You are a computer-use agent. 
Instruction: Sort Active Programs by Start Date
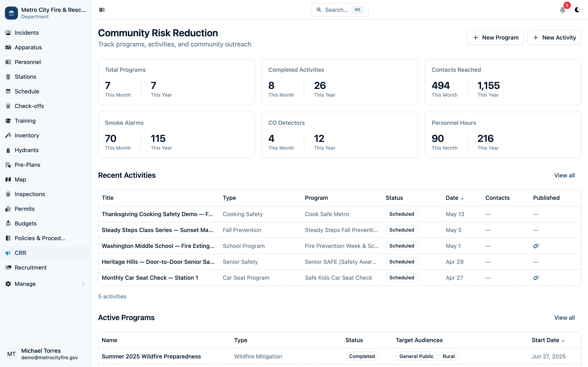pos(548,340)
